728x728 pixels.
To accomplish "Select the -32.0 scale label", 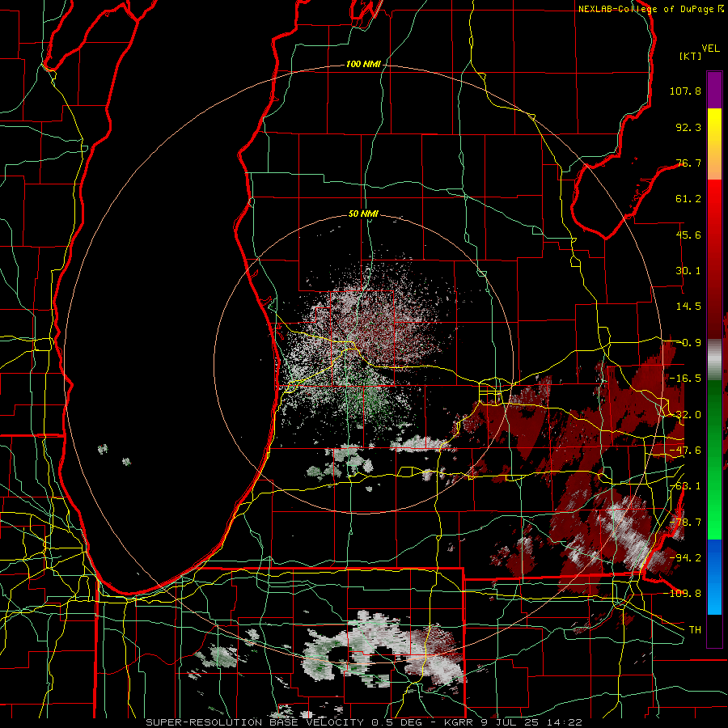I will 685,415.
